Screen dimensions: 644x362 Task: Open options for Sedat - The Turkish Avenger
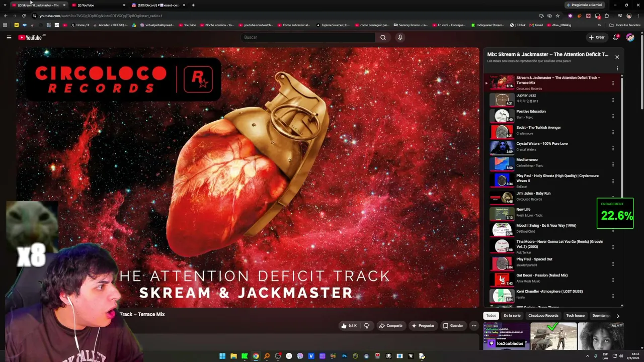pos(613,132)
